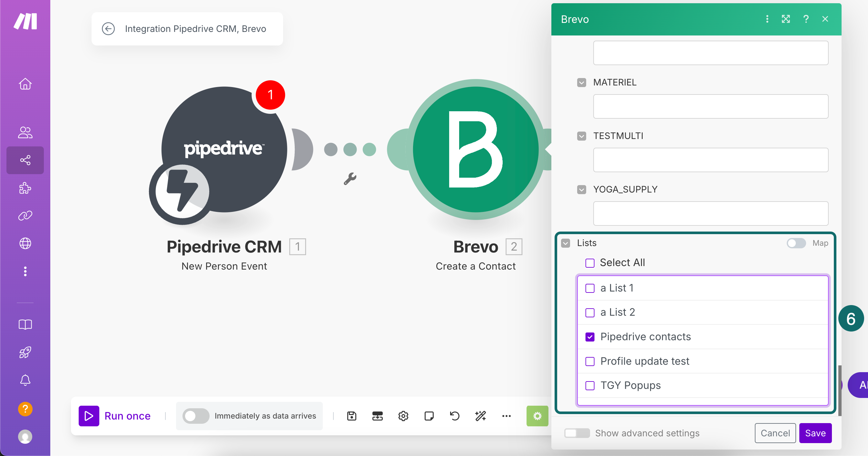Viewport: 868px width, 456px height.
Task: Open the More three-dots menu in the sidebar
Action: point(25,271)
